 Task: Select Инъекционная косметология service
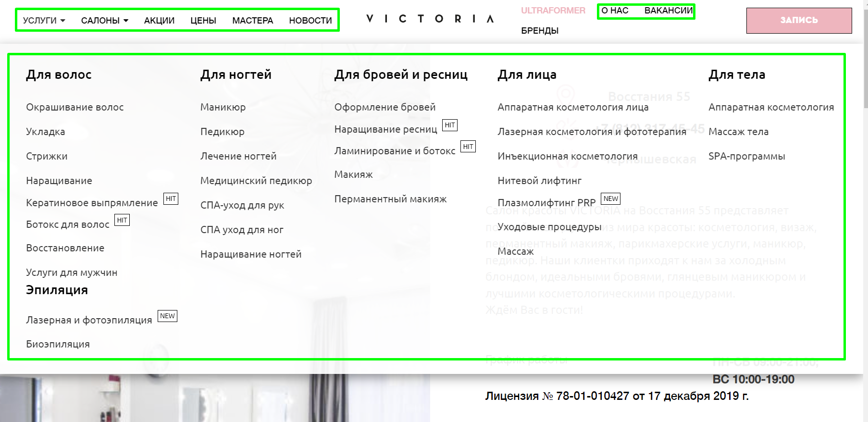568,156
